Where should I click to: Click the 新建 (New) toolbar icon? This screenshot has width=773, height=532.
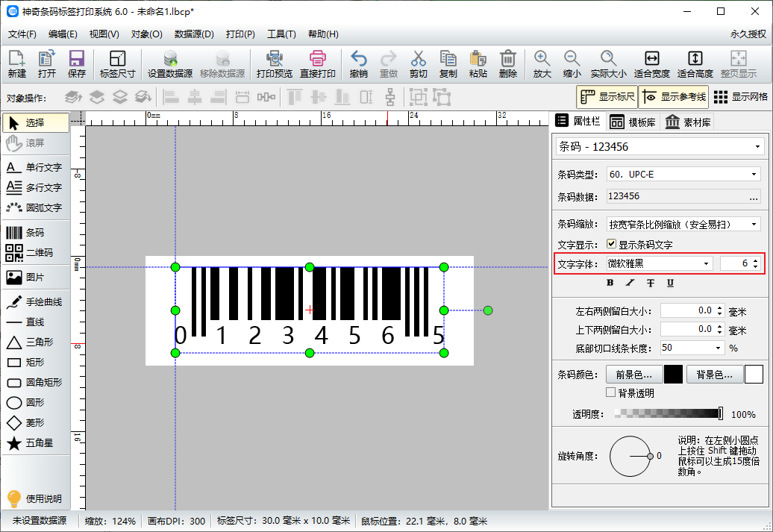pyautogui.click(x=16, y=64)
